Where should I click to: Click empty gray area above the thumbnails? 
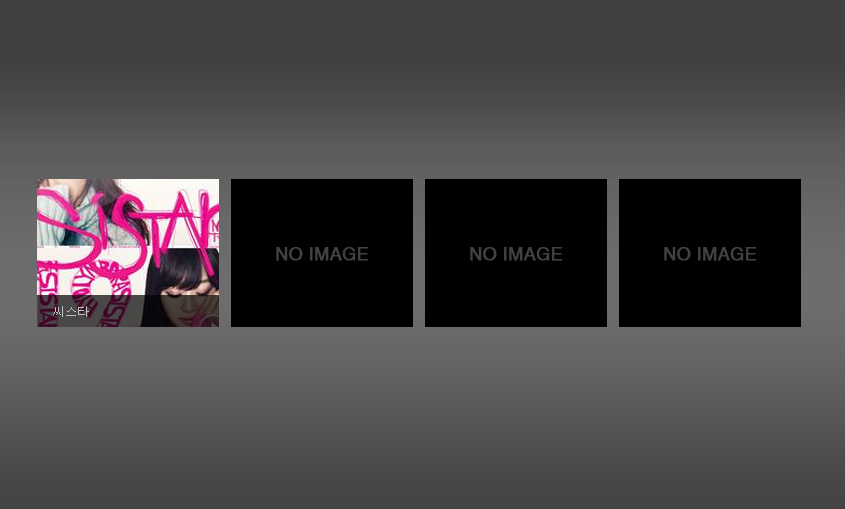point(422,90)
